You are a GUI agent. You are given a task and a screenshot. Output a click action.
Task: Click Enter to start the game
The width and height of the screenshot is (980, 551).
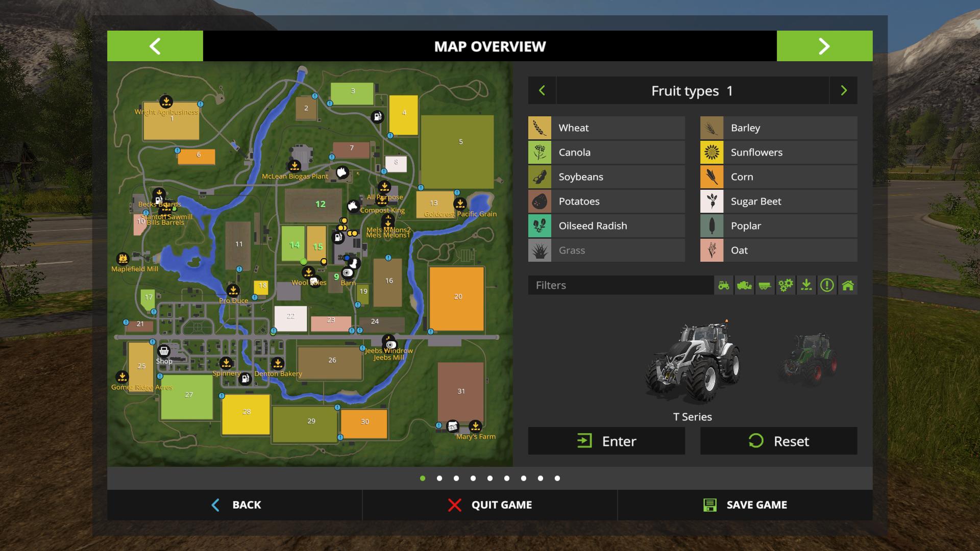tap(606, 441)
